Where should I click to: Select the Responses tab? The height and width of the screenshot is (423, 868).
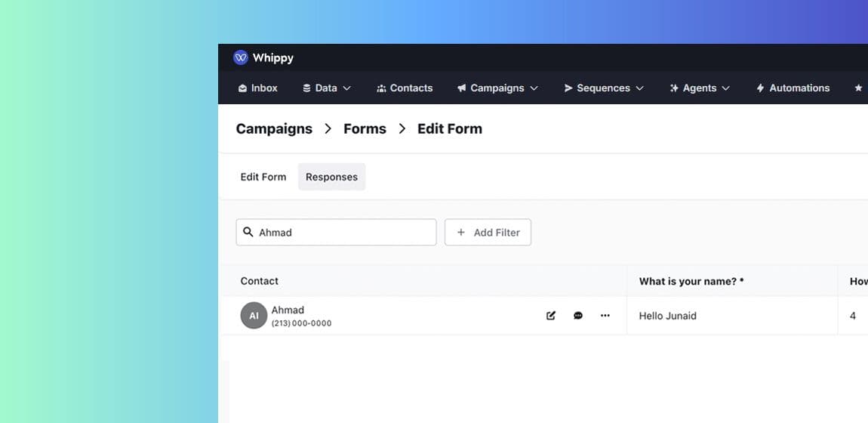point(331,178)
